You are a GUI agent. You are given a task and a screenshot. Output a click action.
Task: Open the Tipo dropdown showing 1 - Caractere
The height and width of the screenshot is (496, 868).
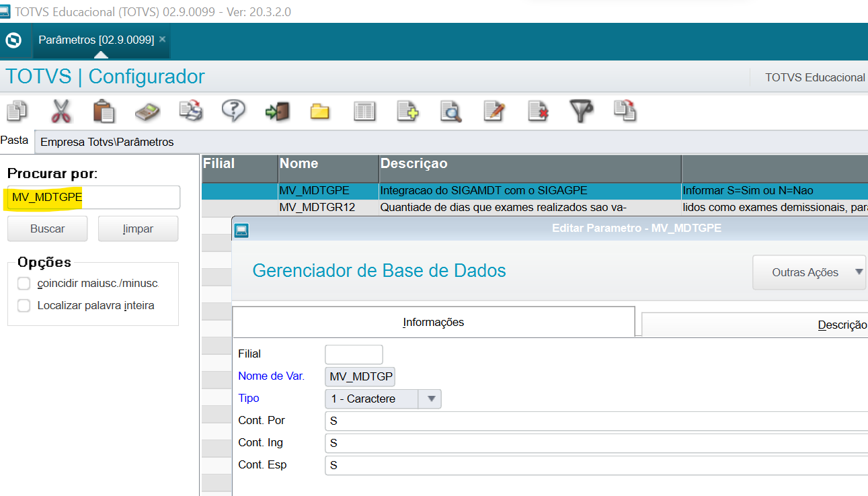pyautogui.click(x=383, y=399)
